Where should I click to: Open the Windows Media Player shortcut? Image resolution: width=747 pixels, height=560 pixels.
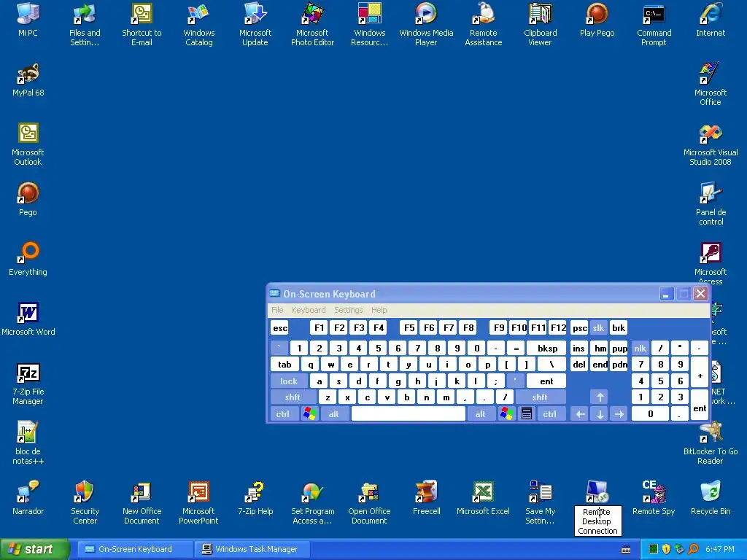tap(426, 15)
